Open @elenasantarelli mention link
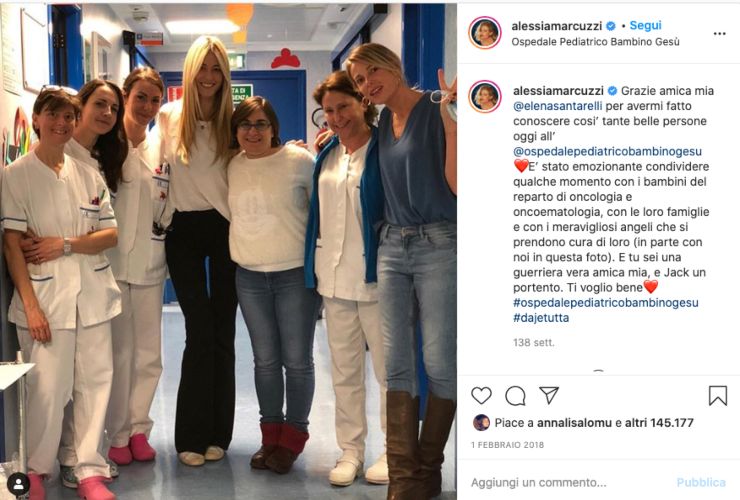 coord(558,106)
